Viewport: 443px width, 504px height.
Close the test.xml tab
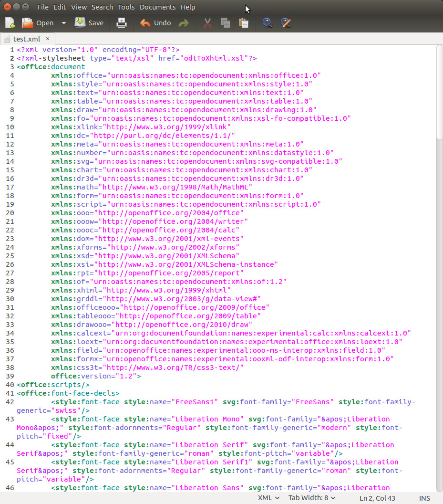(48, 39)
